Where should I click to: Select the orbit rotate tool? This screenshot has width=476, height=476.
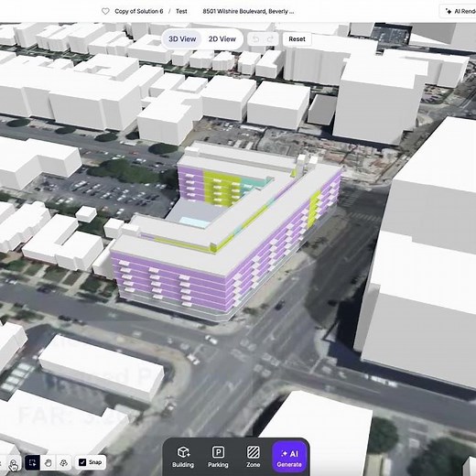(x=64, y=462)
